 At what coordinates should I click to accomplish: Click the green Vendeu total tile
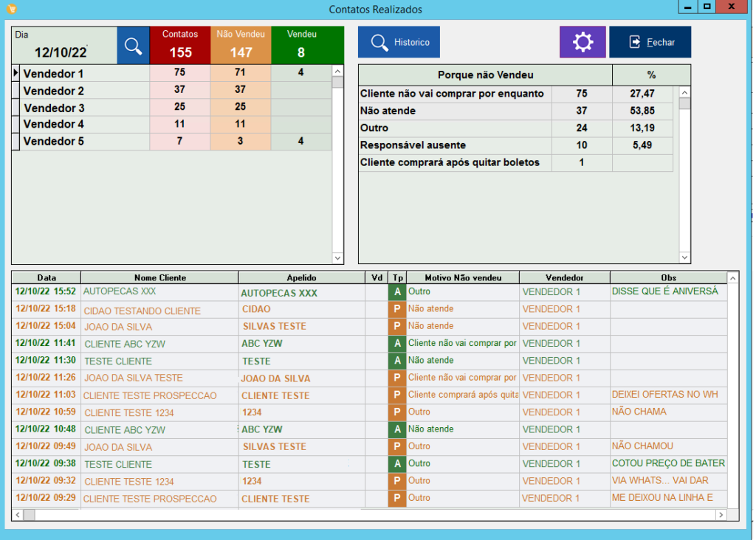coord(301,46)
